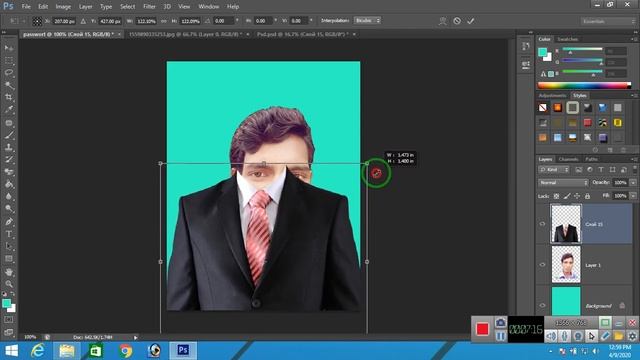Toggle lock transparent pixels
This screenshot has width=640, height=360.
coord(556,196)
